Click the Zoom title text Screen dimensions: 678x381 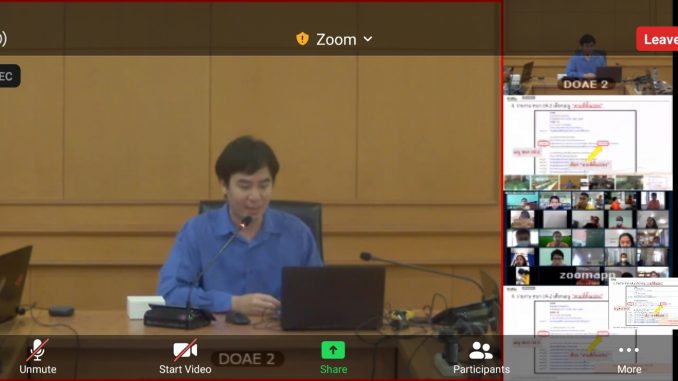click(336, 39)
